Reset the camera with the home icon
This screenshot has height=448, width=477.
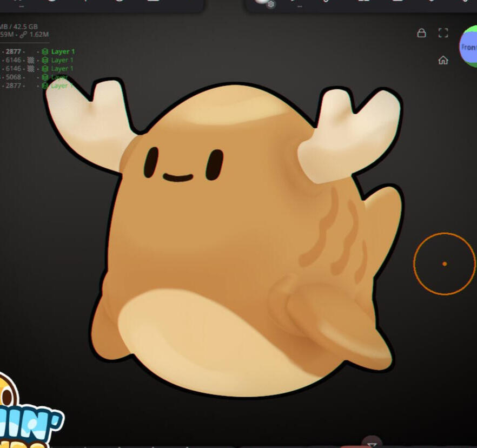pyautogui.click(x=443, y=60)
